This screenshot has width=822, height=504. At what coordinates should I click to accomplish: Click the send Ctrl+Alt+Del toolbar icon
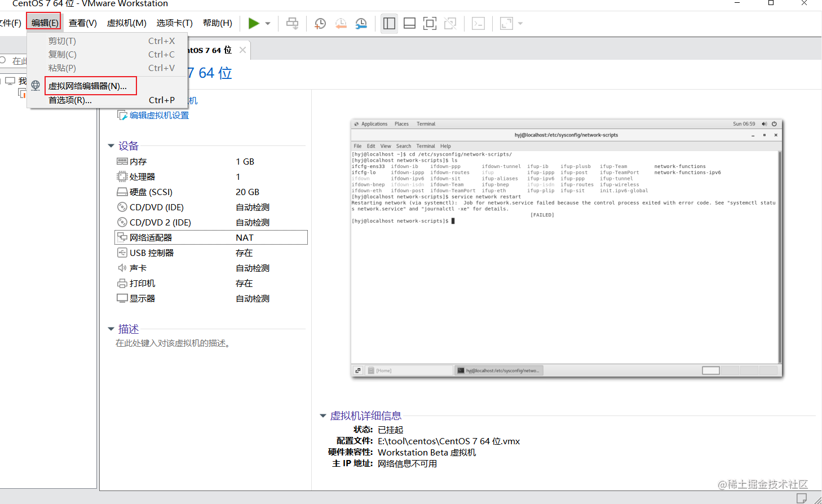(292, 23)
